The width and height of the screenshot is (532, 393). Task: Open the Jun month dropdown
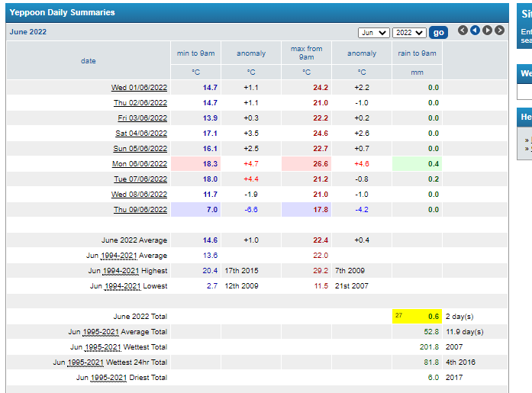click(x=373, y=33)
